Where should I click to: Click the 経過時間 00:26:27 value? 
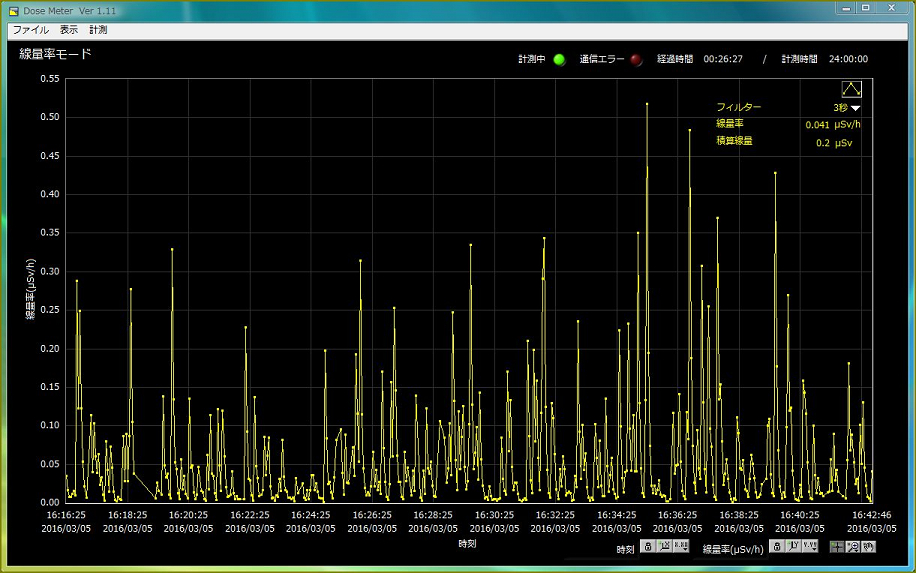click(x=723, y=59)
